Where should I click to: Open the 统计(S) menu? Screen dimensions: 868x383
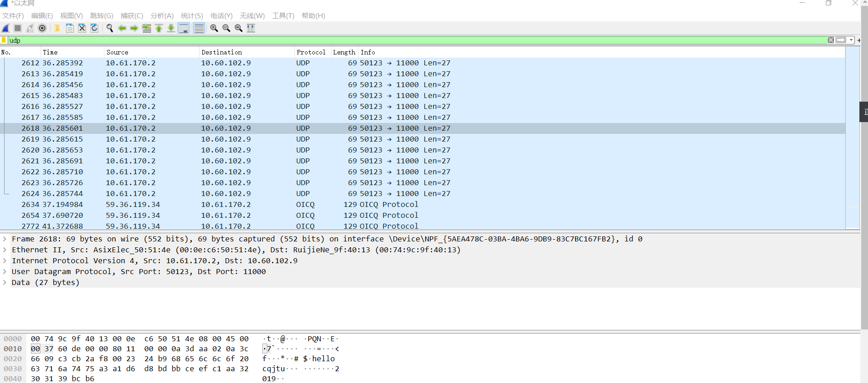(192, 16)
